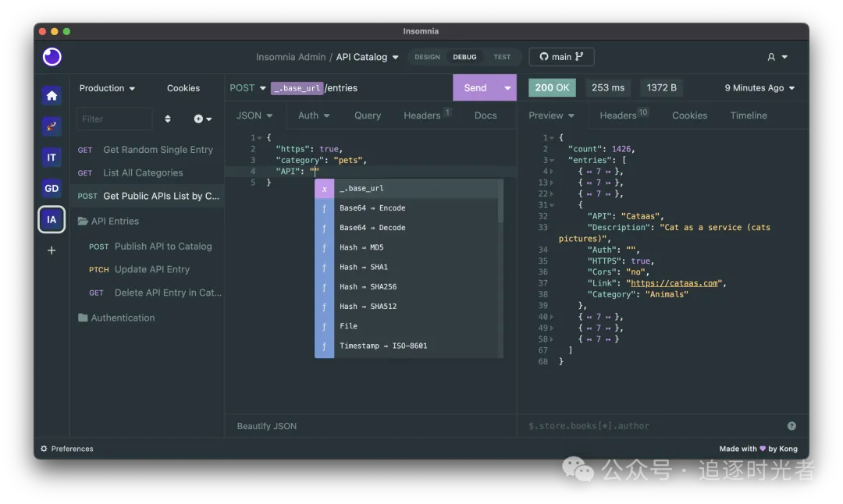
Task: Open the POST method dropdown
Action: (x=248, y=88)
